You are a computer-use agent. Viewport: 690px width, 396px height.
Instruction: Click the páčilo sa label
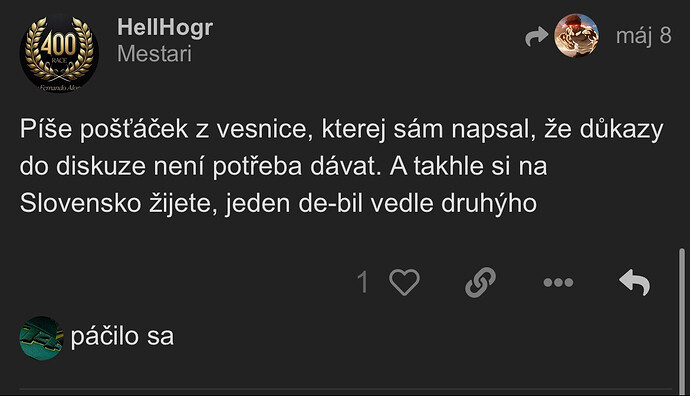tap(122, 337)
